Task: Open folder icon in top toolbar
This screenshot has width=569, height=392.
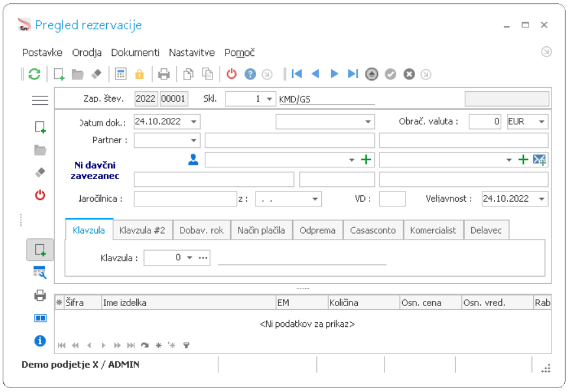Action: (x=78, y=74)
